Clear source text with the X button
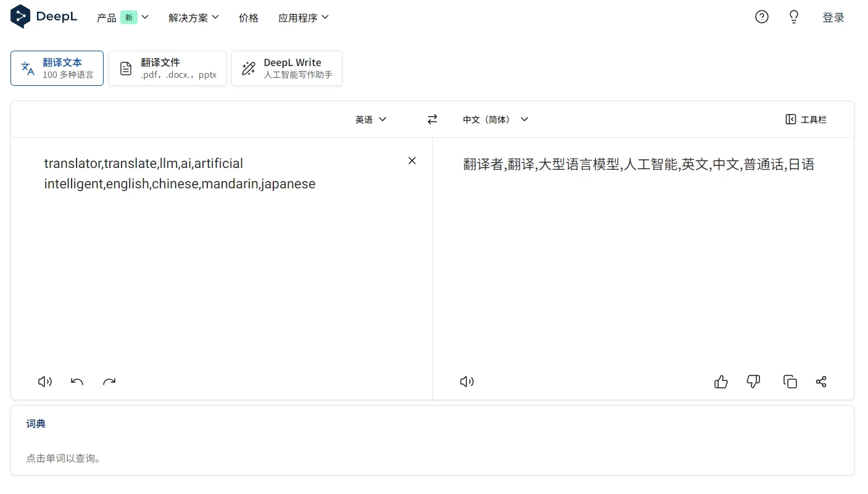 click(411, 160)
